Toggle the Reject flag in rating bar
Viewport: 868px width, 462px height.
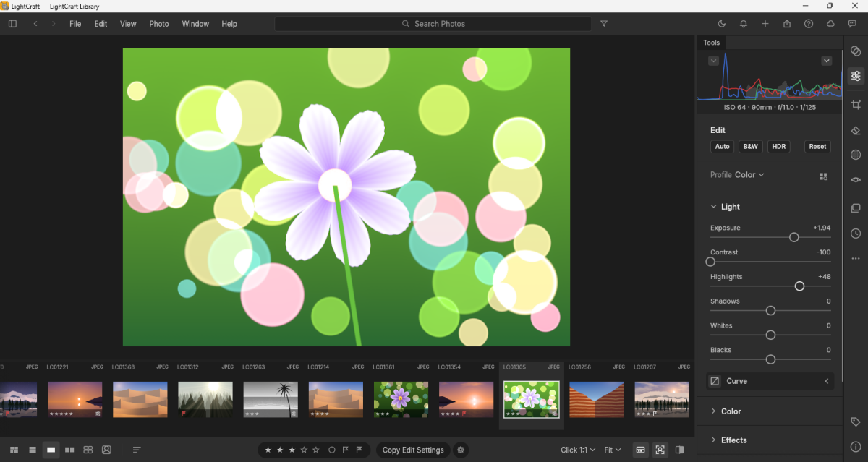coord(359,450)
